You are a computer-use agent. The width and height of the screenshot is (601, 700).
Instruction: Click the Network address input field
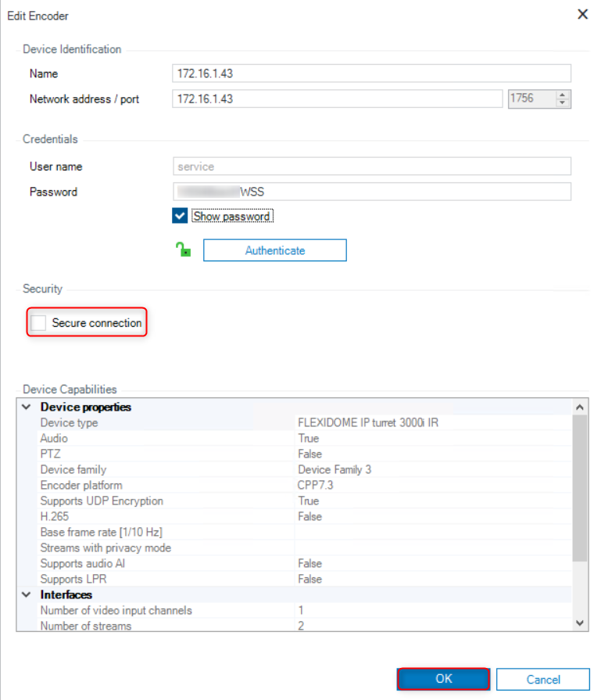[x=336, y=99]
